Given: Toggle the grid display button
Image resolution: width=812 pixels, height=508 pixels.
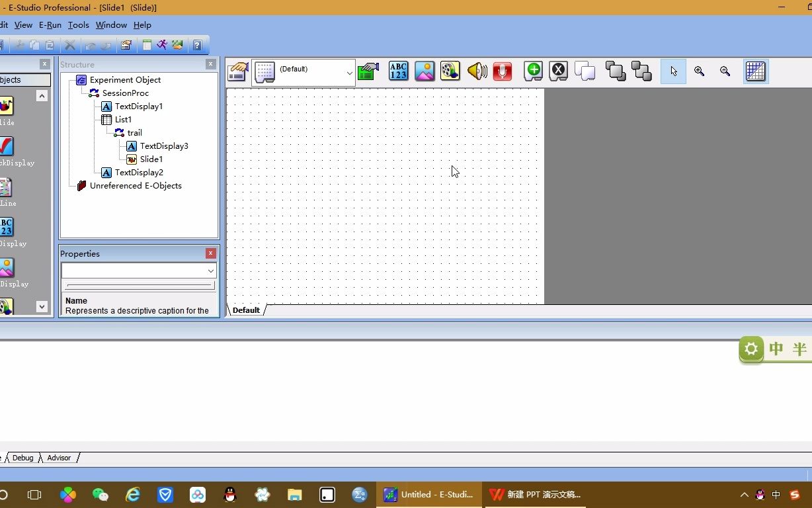Looking at the screenshot, I should pyautogui.click(x=756, y=71).
